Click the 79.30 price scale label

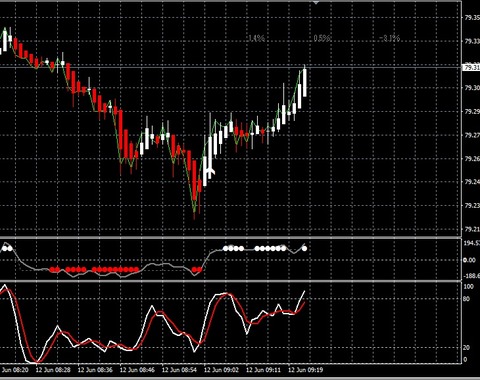(x=472, y=88)
